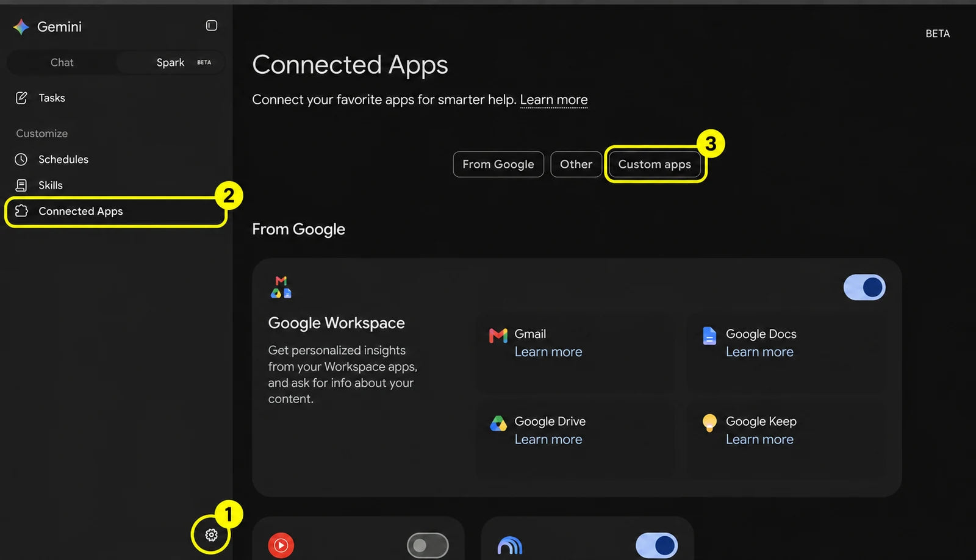This screenshot has height=560, width=976.
Task: Click the Google Keep bulb icon
Action: click(709, 423)
